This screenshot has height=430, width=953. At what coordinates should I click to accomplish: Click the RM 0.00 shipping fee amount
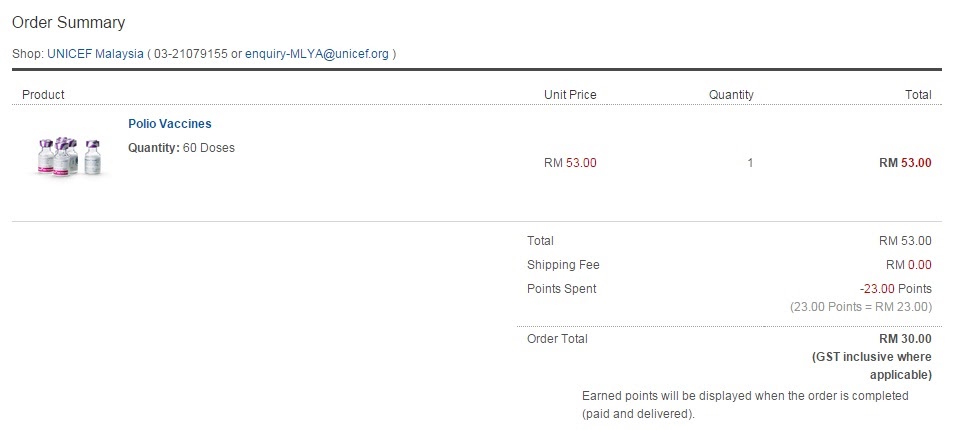(908, 265)
